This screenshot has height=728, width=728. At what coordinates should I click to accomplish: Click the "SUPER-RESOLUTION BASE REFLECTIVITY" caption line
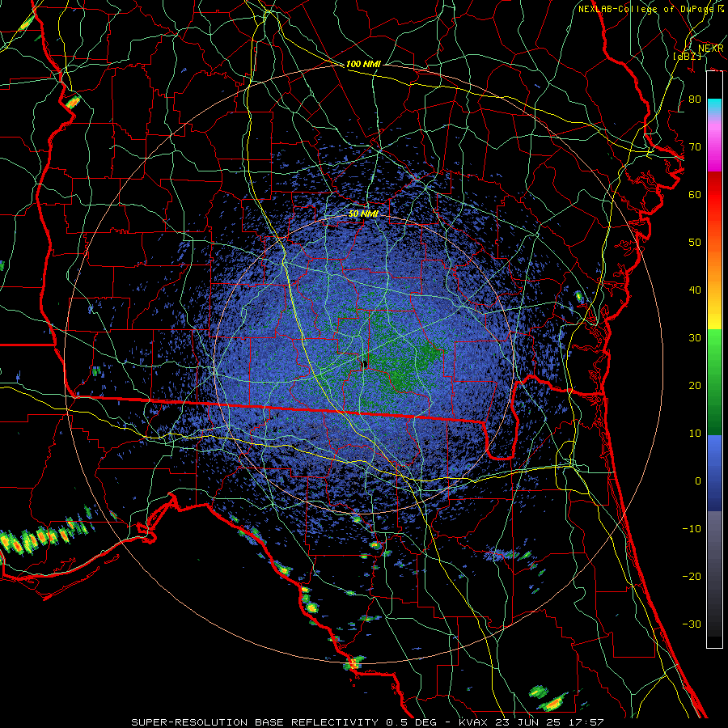pyautogui.click(x=367, y=722)
